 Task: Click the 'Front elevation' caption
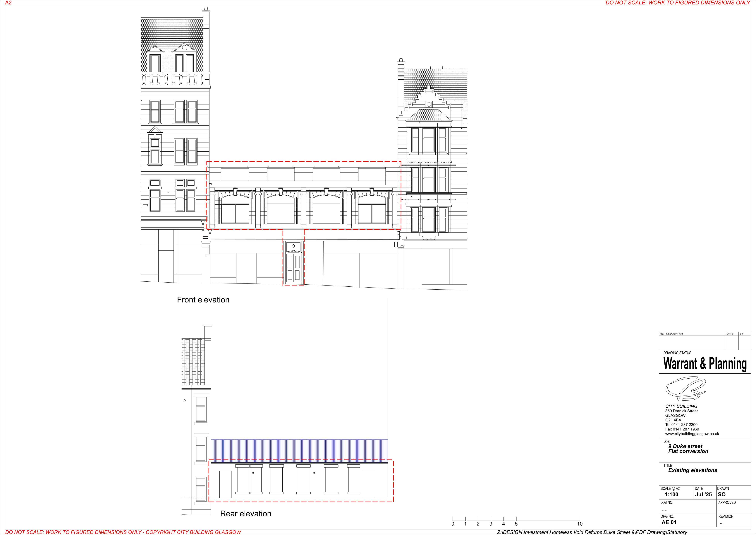(203, 300)
